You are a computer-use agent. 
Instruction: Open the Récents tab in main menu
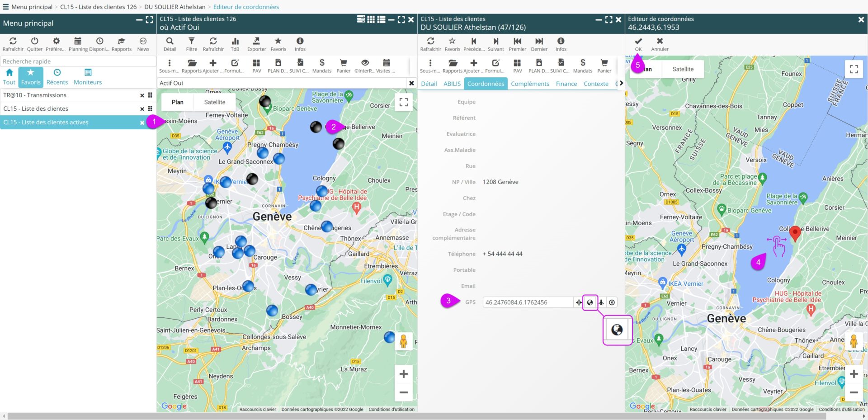click(x=57, y=77)
